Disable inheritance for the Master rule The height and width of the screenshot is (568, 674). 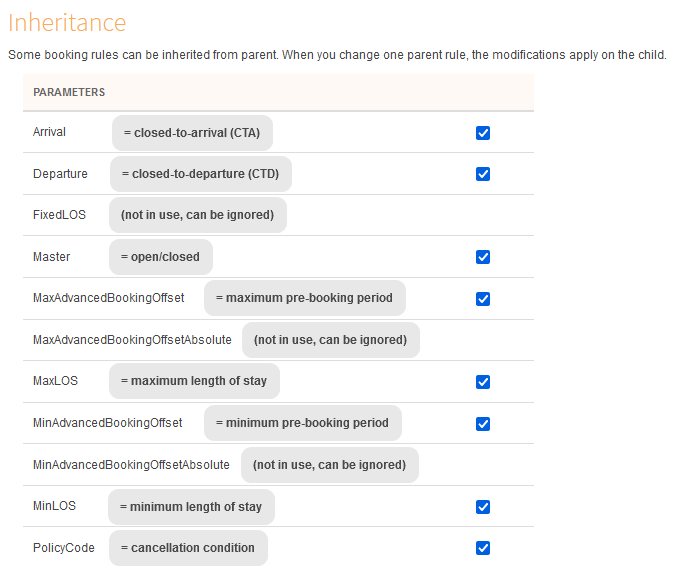pyautogui.click(x=483, y=257)
